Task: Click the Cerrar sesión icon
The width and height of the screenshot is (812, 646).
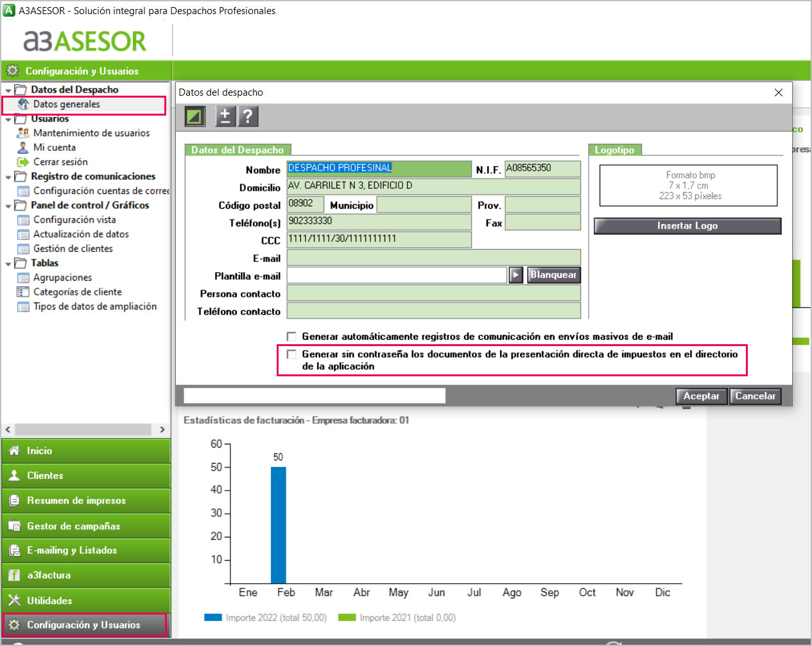Action: (23, 162)
